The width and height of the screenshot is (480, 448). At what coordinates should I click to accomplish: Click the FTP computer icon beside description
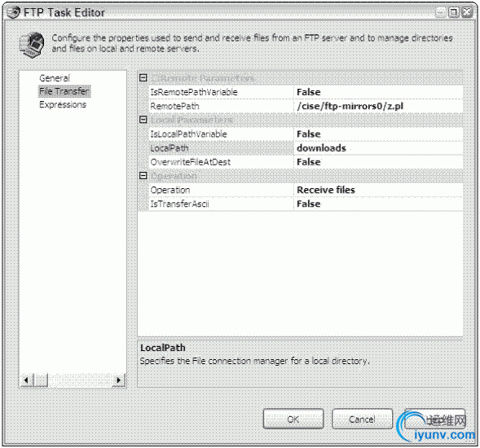[x=32, y=45]
